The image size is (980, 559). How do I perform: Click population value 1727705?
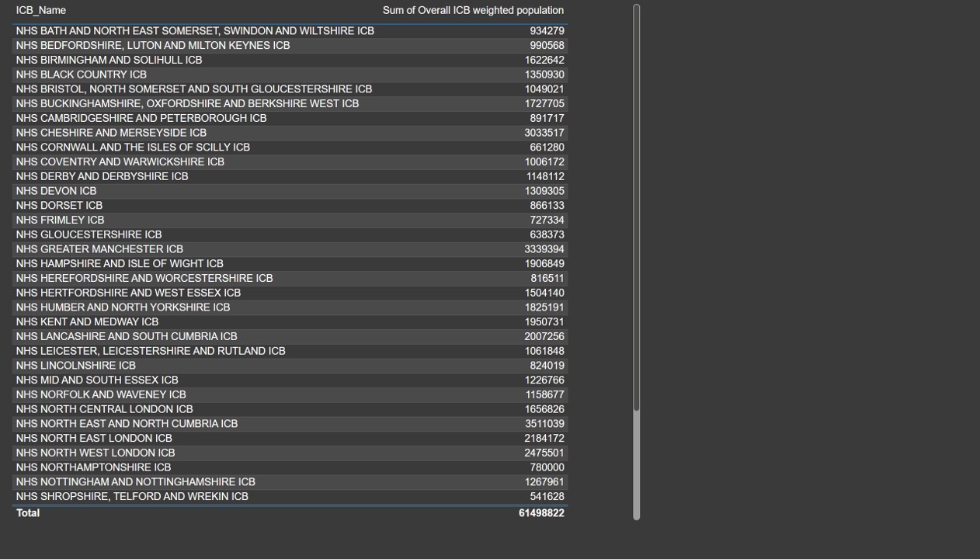pos(544,103)
